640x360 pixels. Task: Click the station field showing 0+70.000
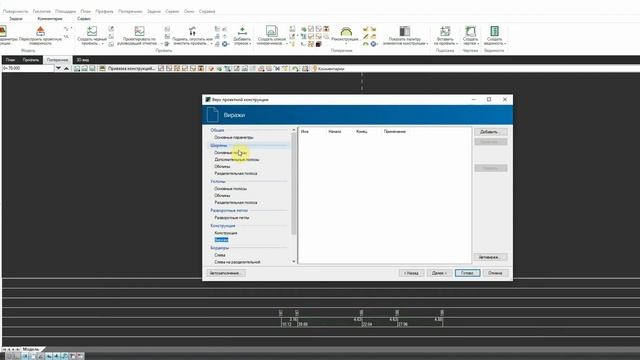28,68
